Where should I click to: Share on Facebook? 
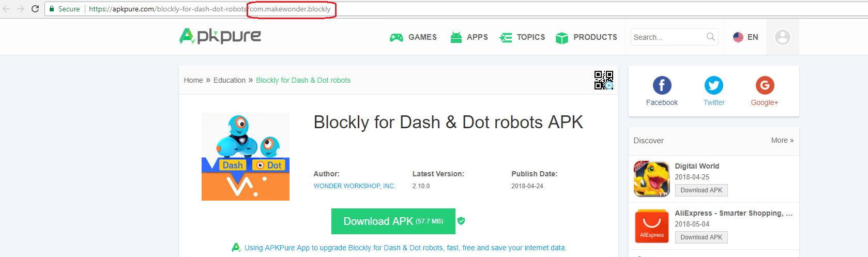pos(662,91)
